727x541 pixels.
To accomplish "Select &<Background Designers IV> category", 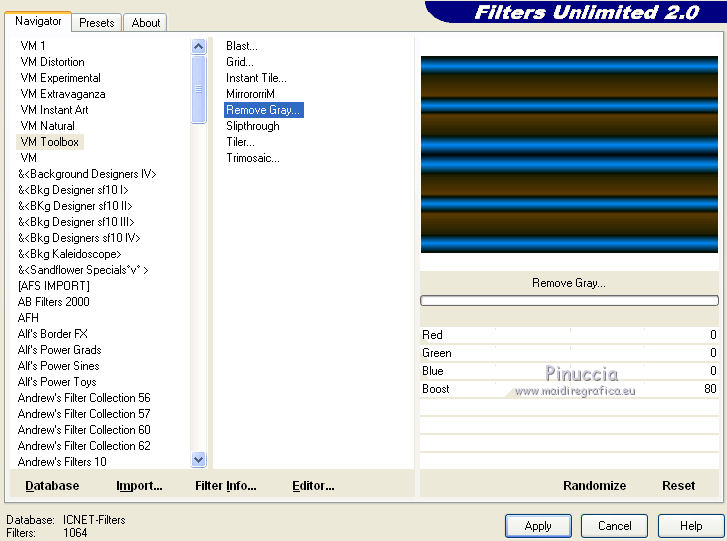I will 87,174.
